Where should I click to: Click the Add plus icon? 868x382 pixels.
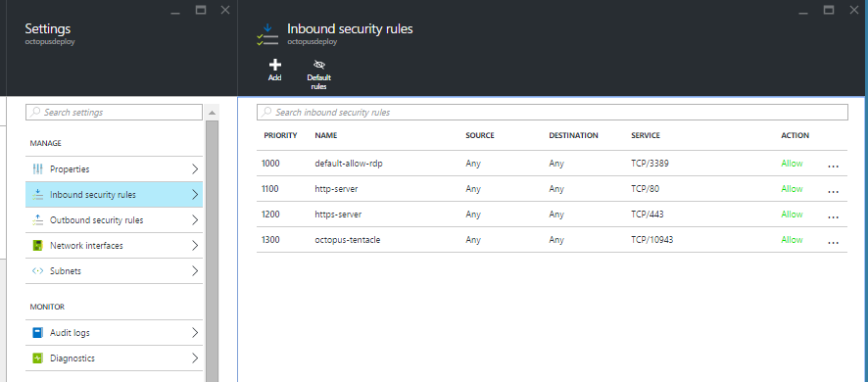275,65
